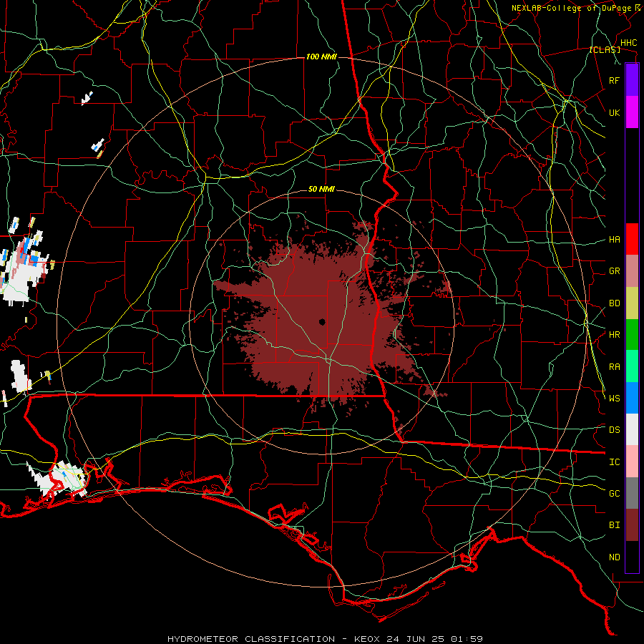Viewport: 644px width, 644px height.
Task: Click the GC legend label
Action: pos(614,494)
